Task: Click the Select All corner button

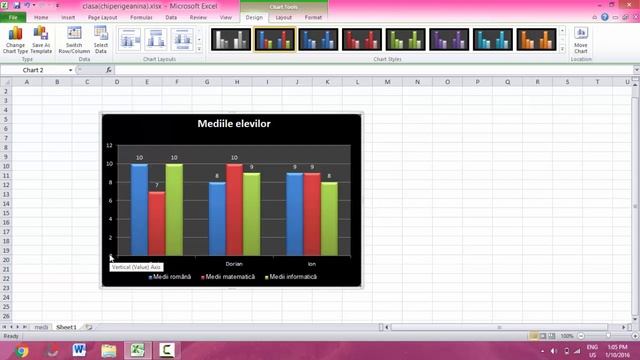Action: [x=6, y=82]
